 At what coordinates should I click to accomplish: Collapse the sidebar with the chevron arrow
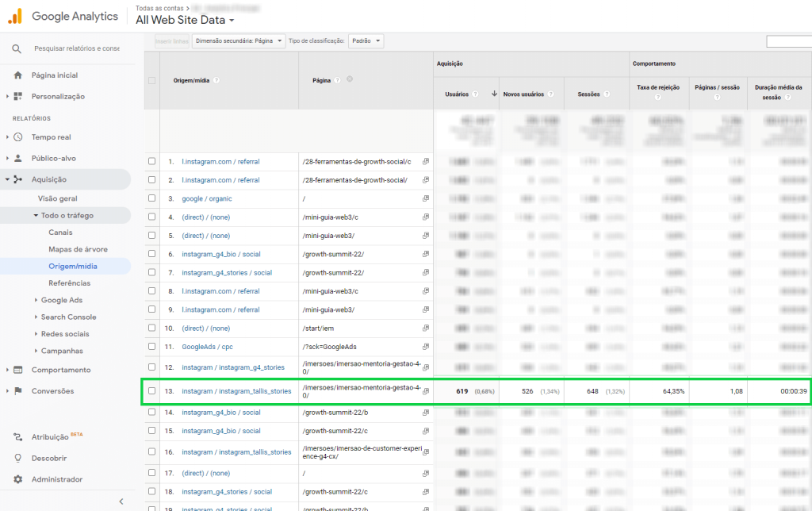(121, 501)
